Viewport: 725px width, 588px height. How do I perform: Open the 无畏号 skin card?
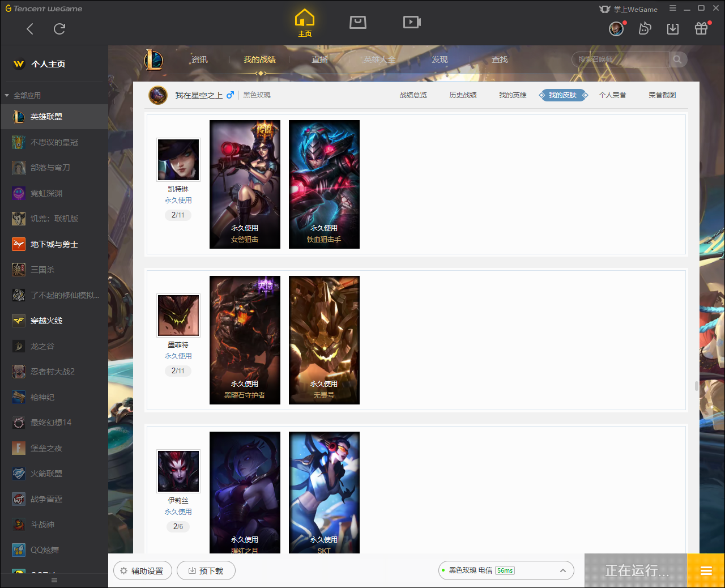[324, 340]
